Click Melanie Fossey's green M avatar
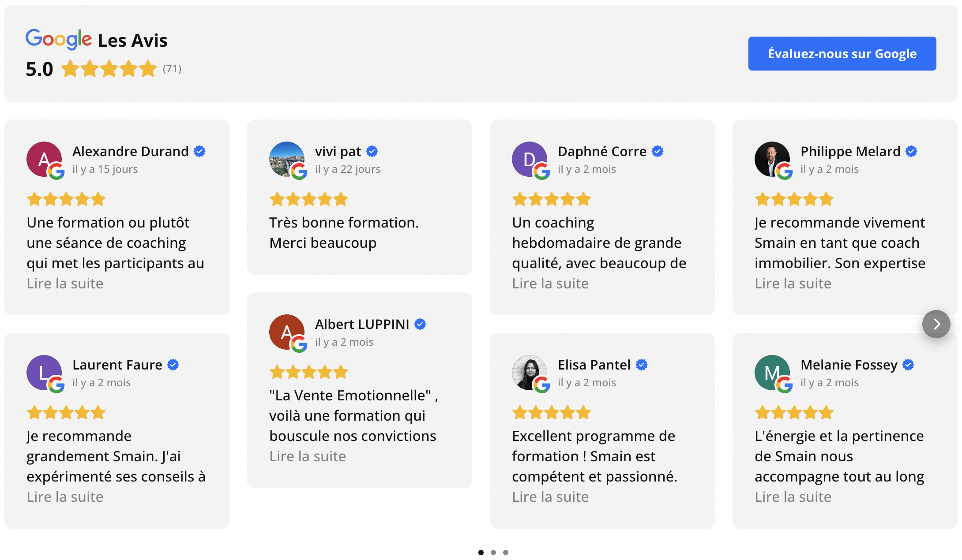Viewport: 962px width, 560px height. [x=772, y=372]
